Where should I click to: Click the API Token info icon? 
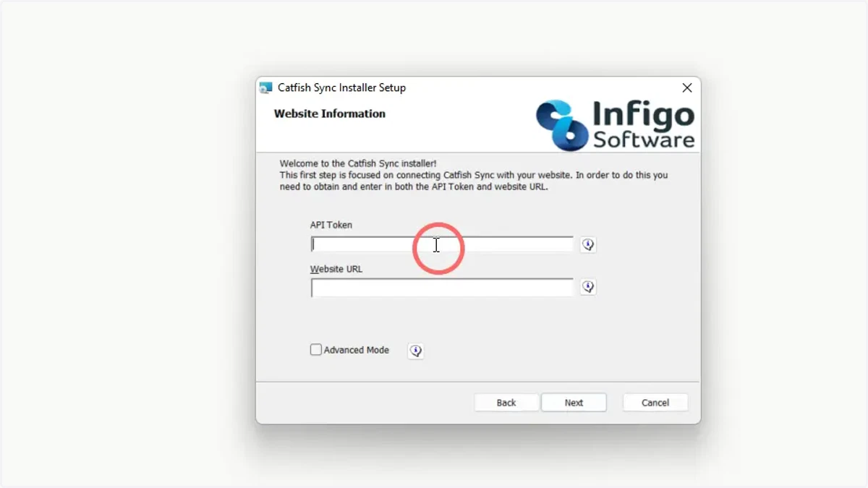(588, 245)
